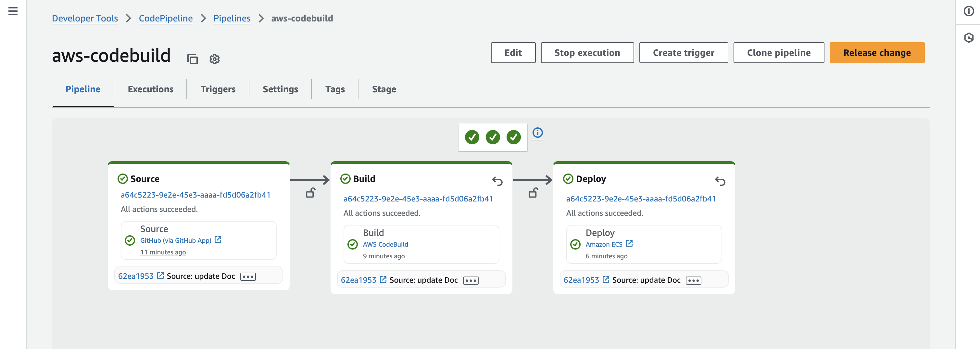980x349 pixels.
Task: Open pipeline settings gear icon
Action: pyautogui.click(x=215, y=59)
